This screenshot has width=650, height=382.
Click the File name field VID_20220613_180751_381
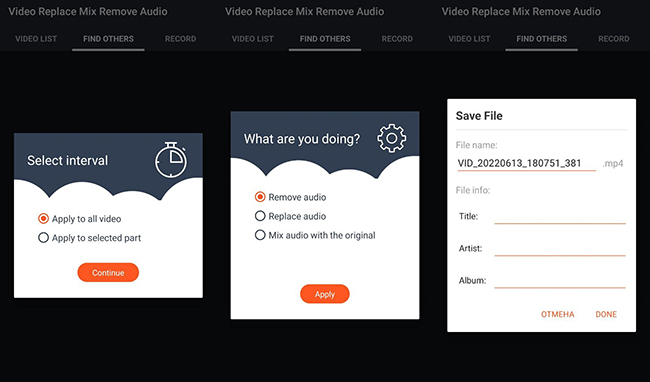click(526, 163)
